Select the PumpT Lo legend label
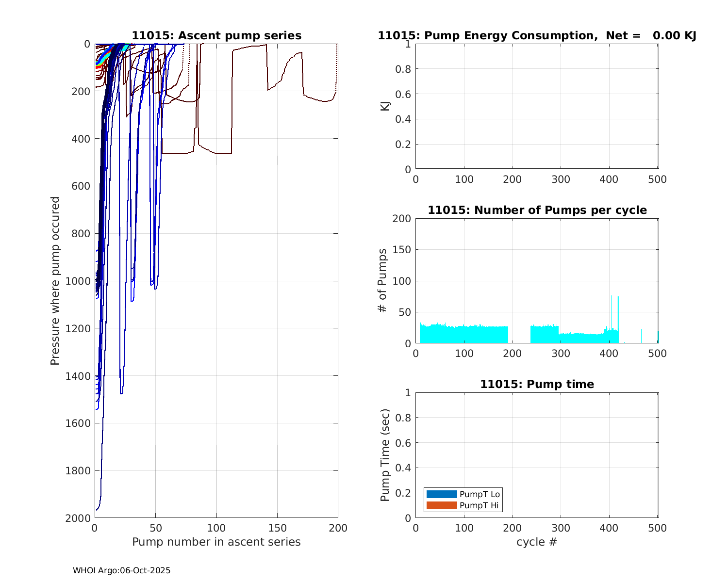The height and width of the screenshot is (582, 728). (x=480, y=494)
